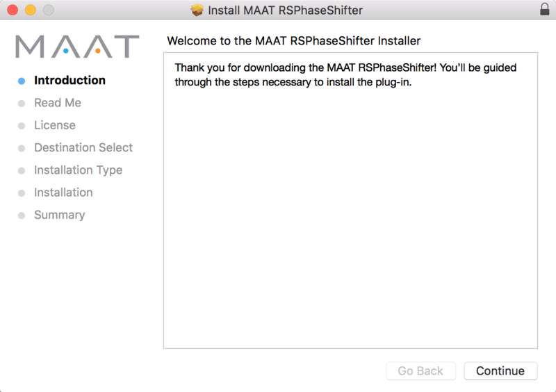
Task: Select the Introduction step label
Action: coord(69,81)
